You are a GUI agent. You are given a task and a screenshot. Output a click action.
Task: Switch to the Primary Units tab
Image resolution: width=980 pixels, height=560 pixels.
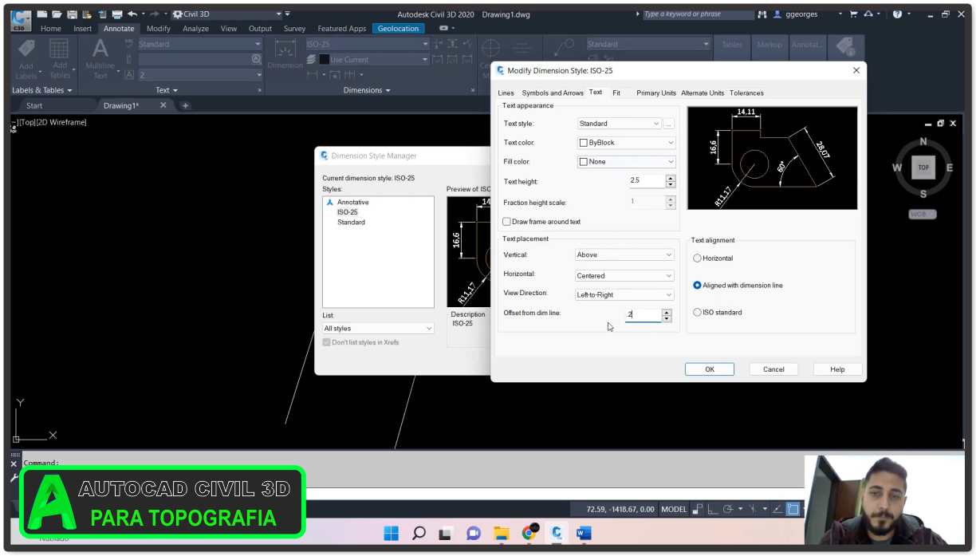656,93
